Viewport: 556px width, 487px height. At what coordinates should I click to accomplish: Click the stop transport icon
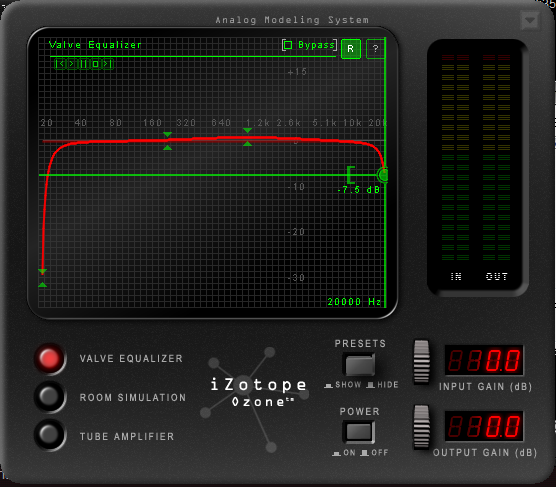point(95,64)
